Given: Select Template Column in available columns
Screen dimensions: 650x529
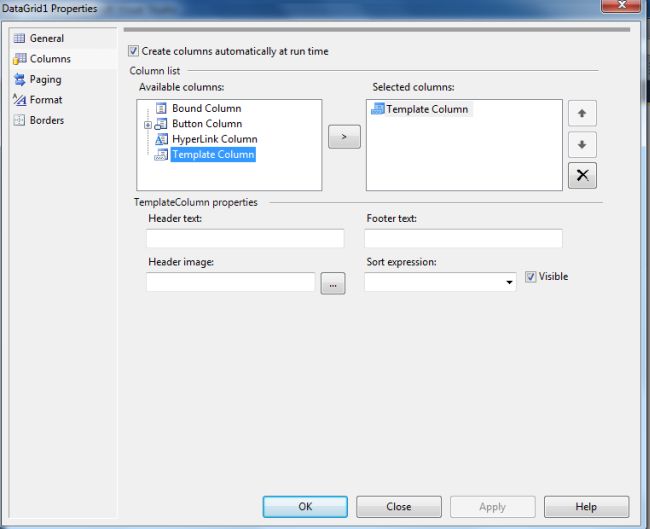Looking at the screenshot, I should click(x=213, y=154).
